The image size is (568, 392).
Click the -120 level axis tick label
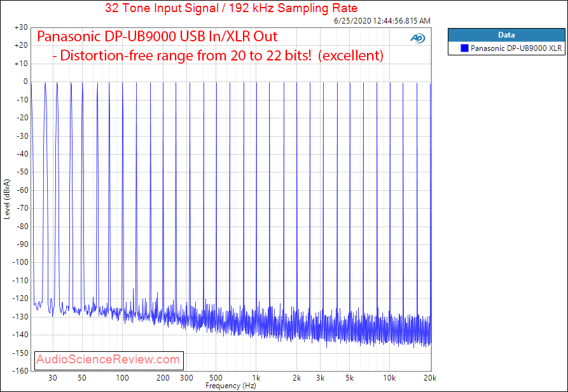20,298
